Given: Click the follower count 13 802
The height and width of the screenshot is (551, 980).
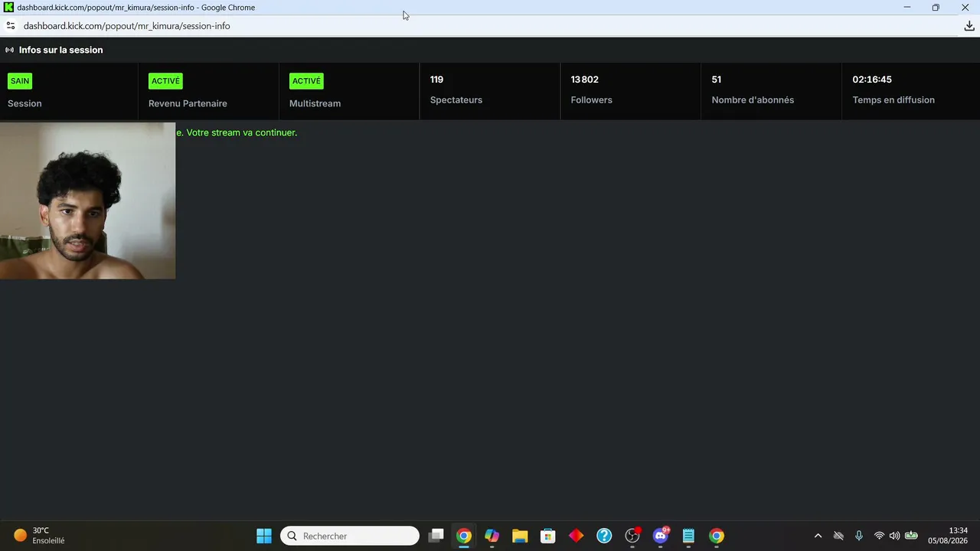Looking at the screenshot, I should coord(585,80).
